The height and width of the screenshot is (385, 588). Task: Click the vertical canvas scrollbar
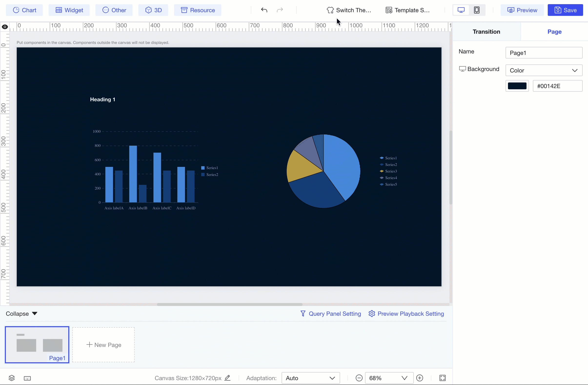[451, 168]
